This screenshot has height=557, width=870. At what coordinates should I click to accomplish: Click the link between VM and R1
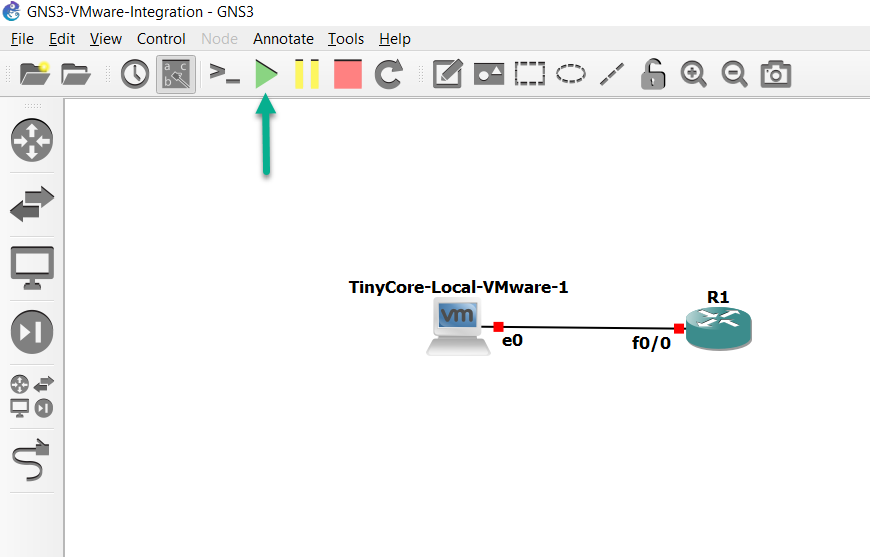pyautogui.click(x=588, y=328)
